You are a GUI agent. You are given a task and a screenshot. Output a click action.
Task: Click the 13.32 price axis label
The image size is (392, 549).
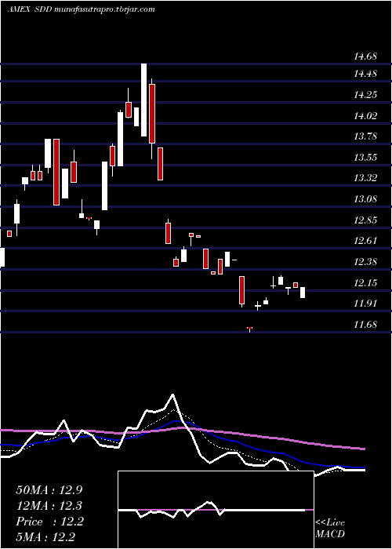(365, 178)
